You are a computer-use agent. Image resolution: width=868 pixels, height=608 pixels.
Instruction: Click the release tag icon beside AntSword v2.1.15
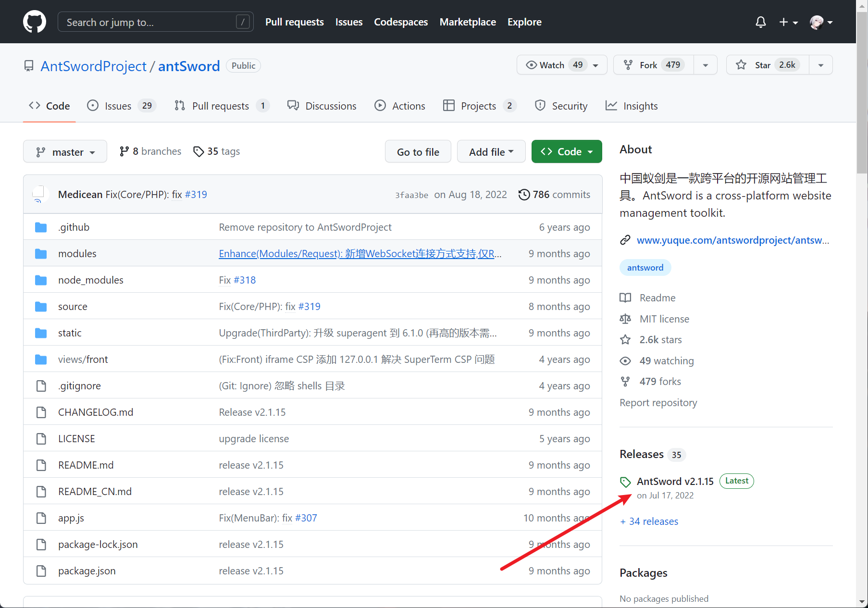pyautogui.click(x=625, y=482)
